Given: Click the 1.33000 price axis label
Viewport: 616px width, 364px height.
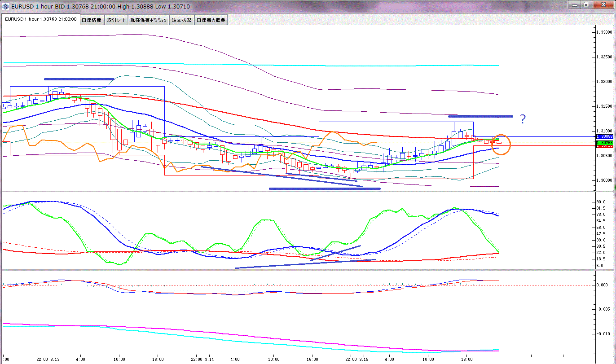Looking at the screenshot, I should (x=604, y=32).
